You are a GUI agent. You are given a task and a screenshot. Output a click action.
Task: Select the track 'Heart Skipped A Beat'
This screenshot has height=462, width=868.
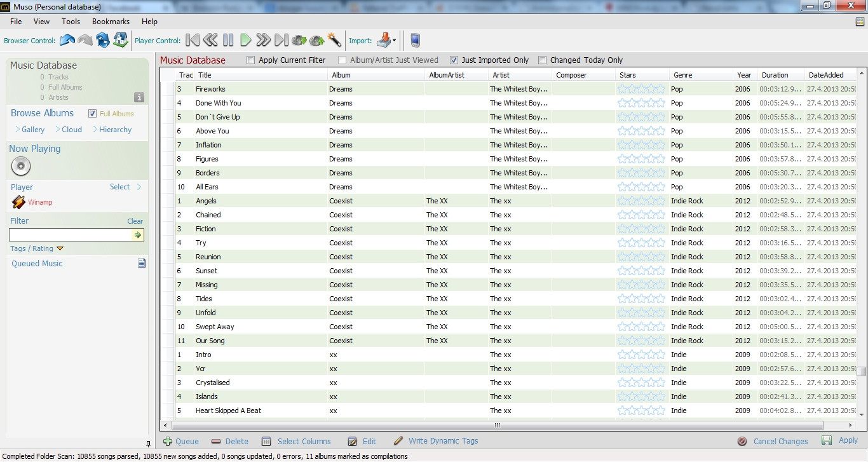pos(228,411)
